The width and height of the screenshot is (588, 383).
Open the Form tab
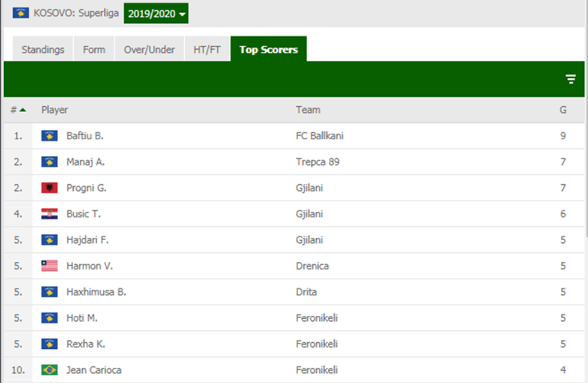94,50
